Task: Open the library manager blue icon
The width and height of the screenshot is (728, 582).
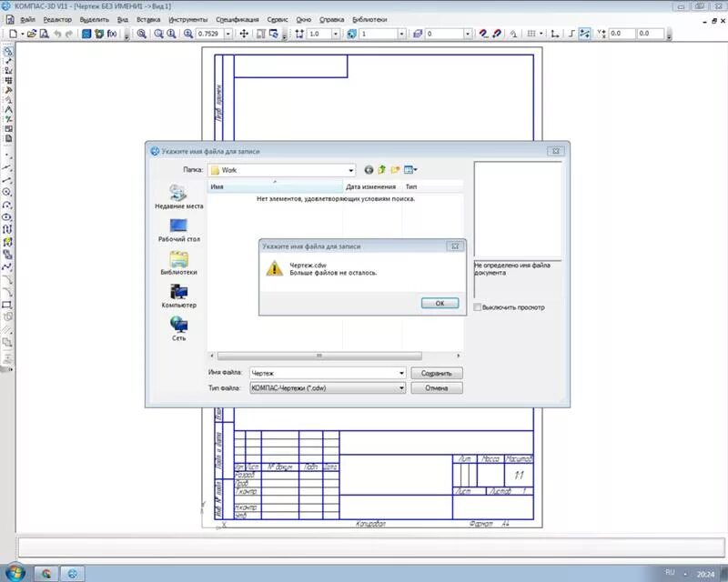Action: coord(86,34)
